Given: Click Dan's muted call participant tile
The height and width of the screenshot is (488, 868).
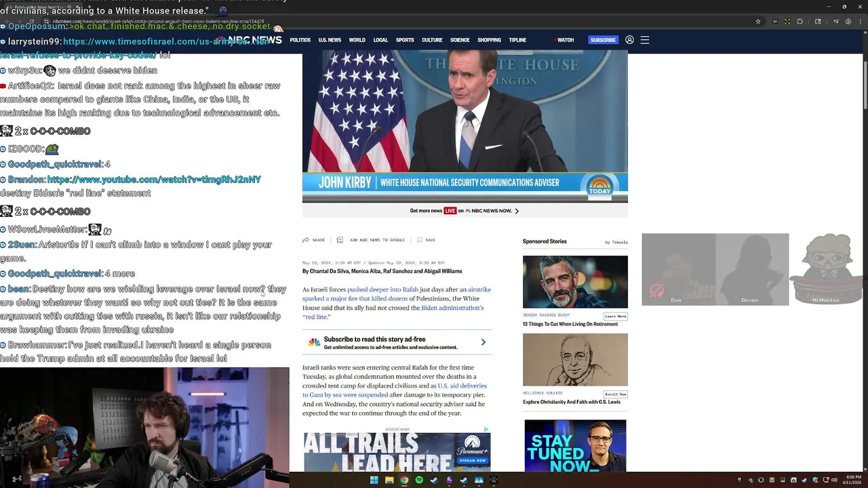Looking at the screenshot, I should click(678, 269).
